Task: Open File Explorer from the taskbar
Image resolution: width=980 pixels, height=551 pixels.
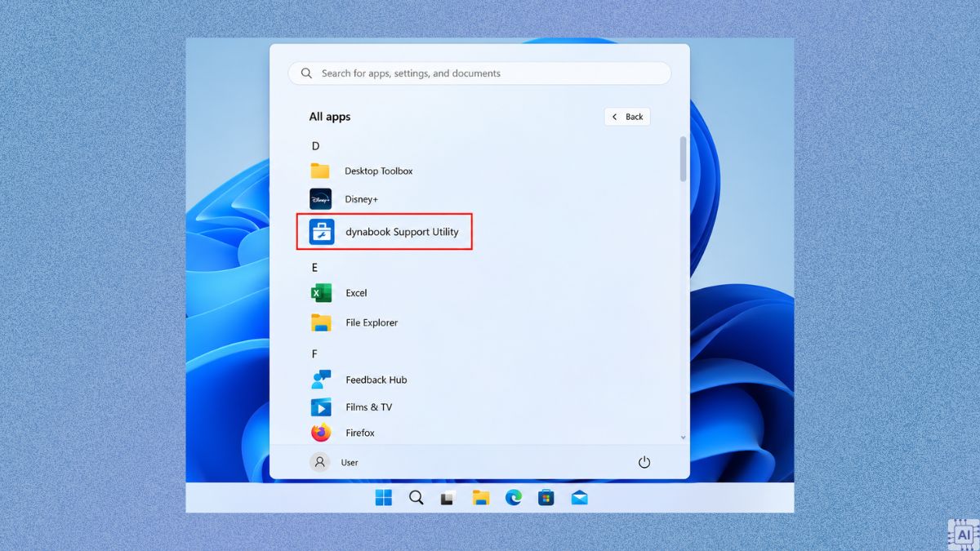Action: coord(481,498)
